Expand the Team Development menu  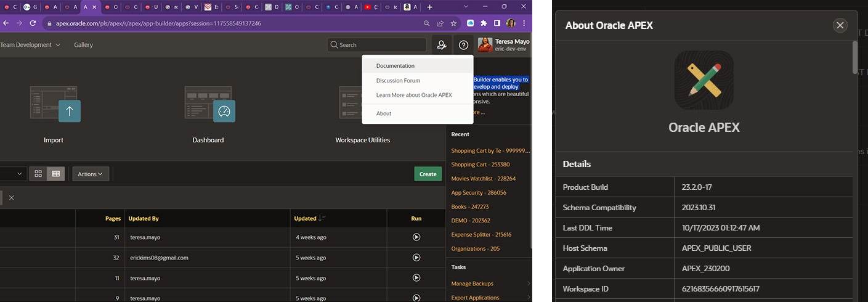pos(30,45)
